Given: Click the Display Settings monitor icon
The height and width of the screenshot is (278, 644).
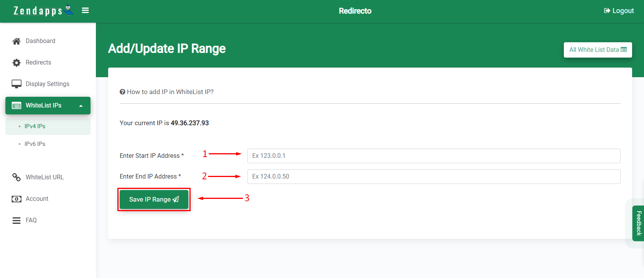Looking at the screenshot, I should pos(16,84).
